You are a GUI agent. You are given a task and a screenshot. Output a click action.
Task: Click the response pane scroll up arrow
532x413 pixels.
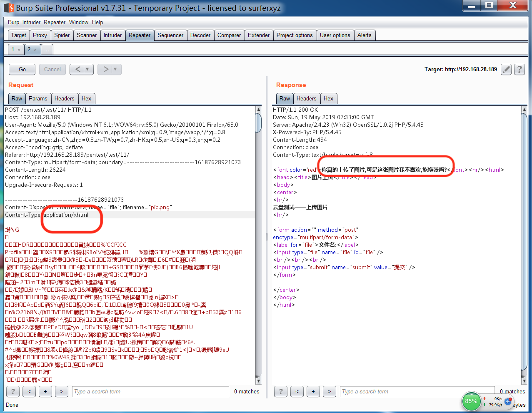click(524, 110)
